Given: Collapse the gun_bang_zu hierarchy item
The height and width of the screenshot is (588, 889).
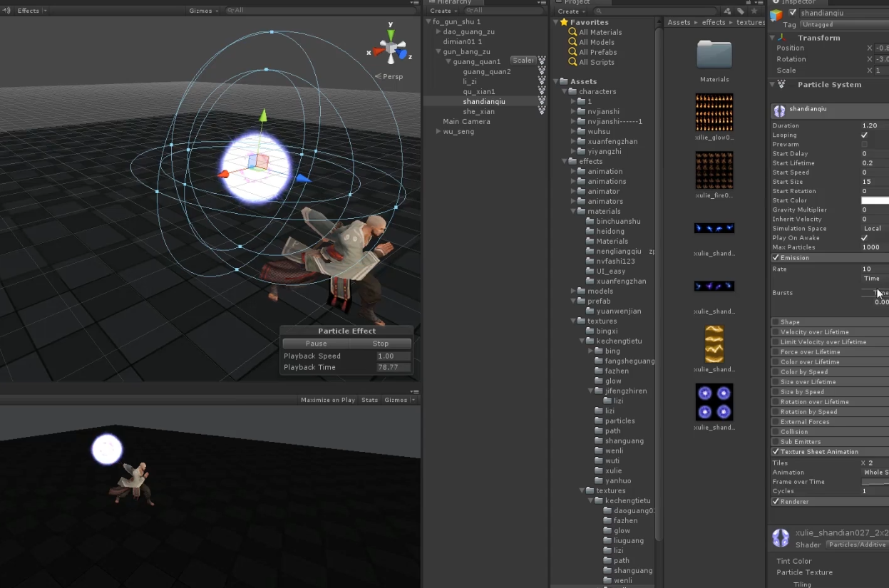Looking at the screenshot, I should click(x=438, y=51).
